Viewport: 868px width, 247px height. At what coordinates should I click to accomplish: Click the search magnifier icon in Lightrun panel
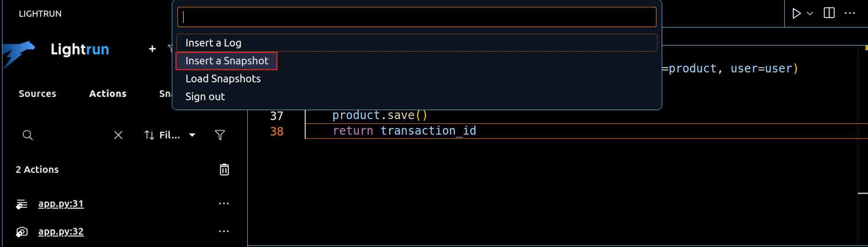pyautogui.click(x=28, y=135)
